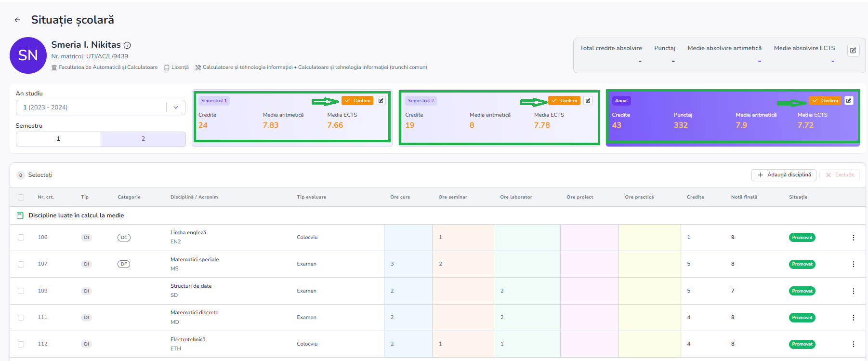
Task: Click the back arrow beside Situație școlară
Action: [x=17, y=20]
